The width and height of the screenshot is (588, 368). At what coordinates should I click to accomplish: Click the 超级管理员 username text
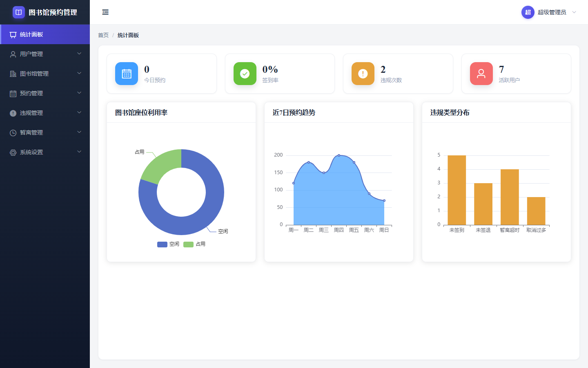pos(552,12)
